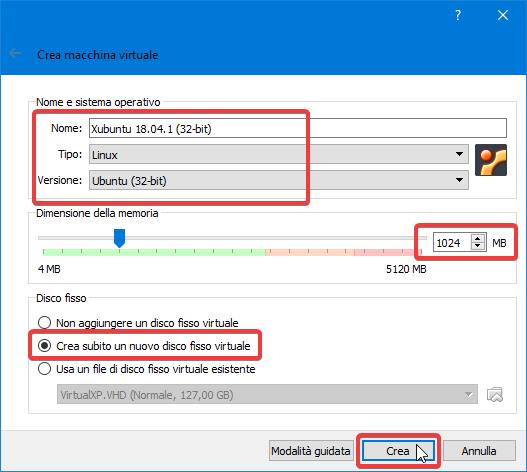Click the 5120 MB maximum memory label
527x472 pixels.
pyautogui.click(x=406, y=269)
